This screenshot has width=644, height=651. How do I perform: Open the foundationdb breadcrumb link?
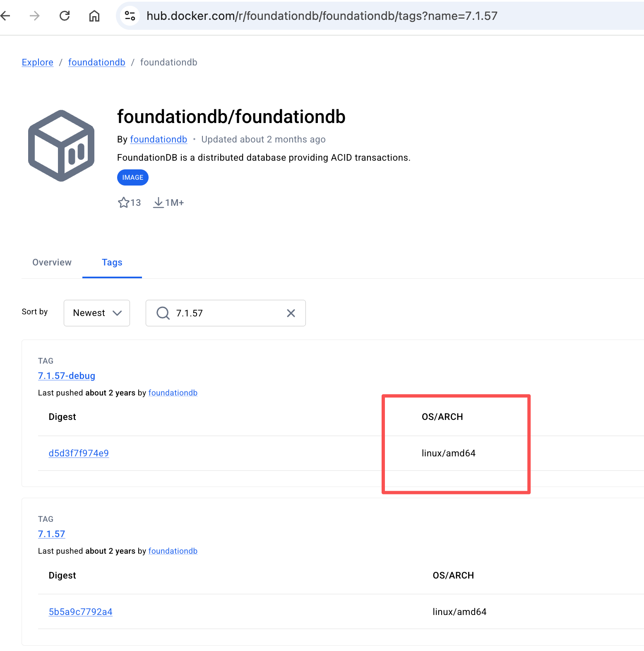[96, 63]
